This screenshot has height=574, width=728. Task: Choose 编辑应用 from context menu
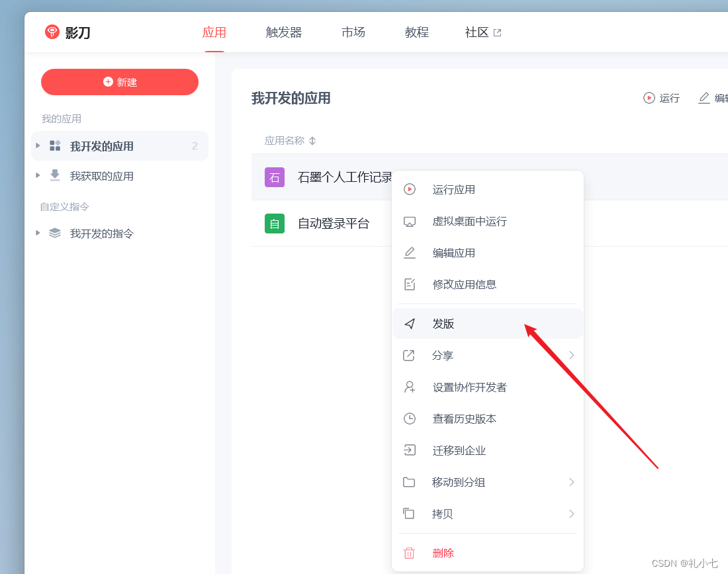click(488, 253)
